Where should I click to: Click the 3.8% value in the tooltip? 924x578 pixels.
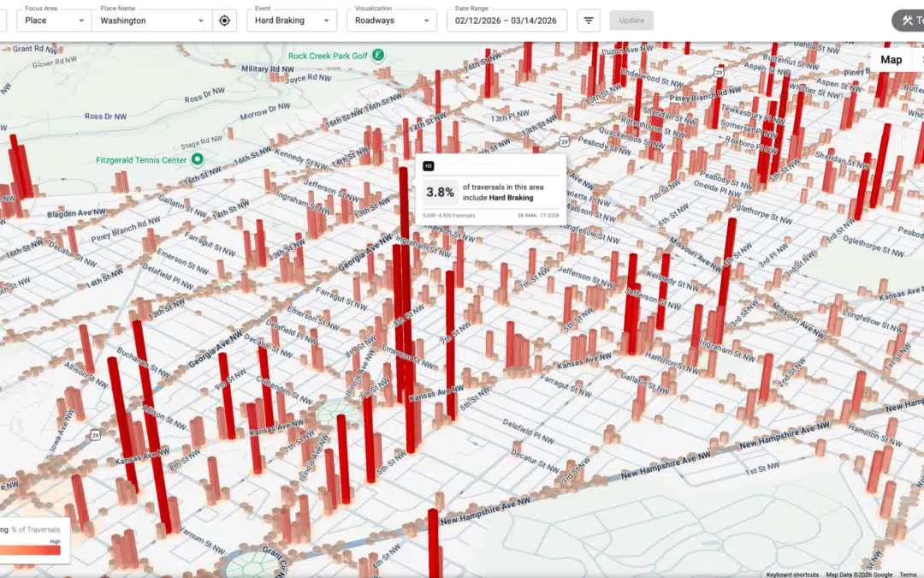(x=441, y=193)
